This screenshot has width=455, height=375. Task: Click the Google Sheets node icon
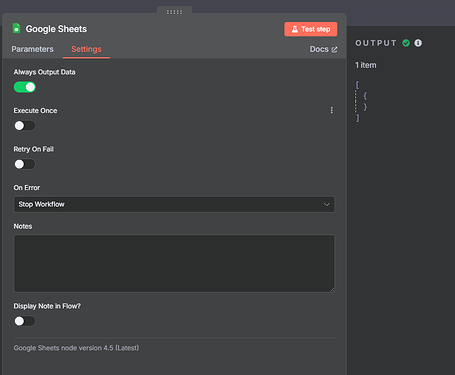(16, 28)
